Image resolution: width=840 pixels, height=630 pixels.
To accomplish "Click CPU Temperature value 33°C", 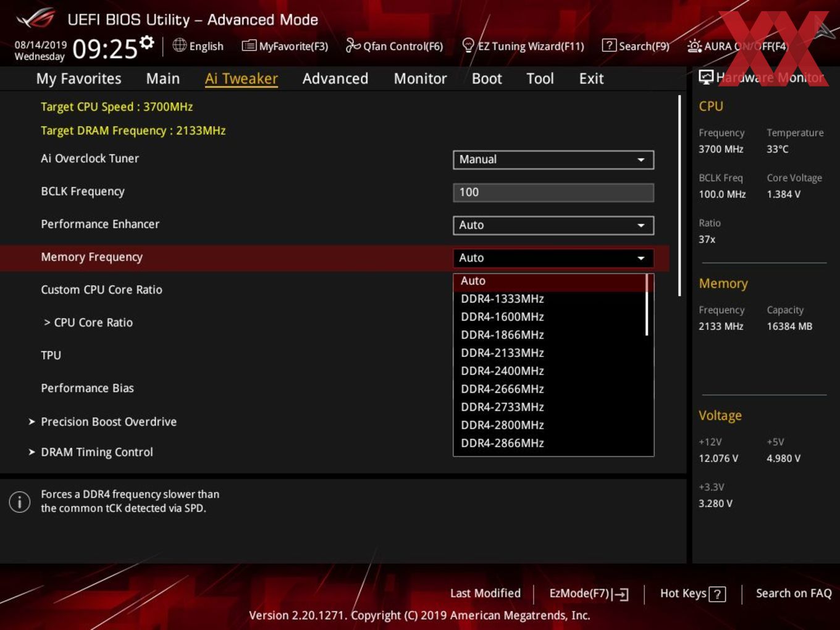I will [x=778, y=149].
